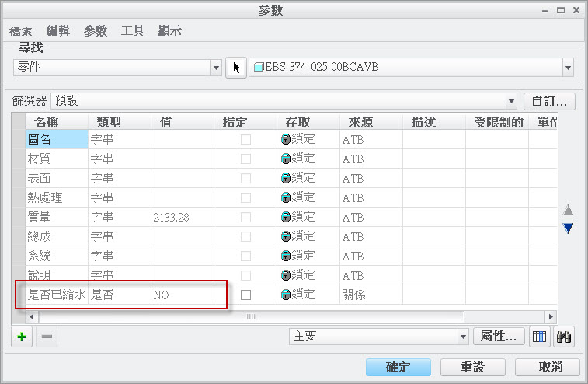Click the 屬性... button
The image size is (588, 384).
coord(499,337)
